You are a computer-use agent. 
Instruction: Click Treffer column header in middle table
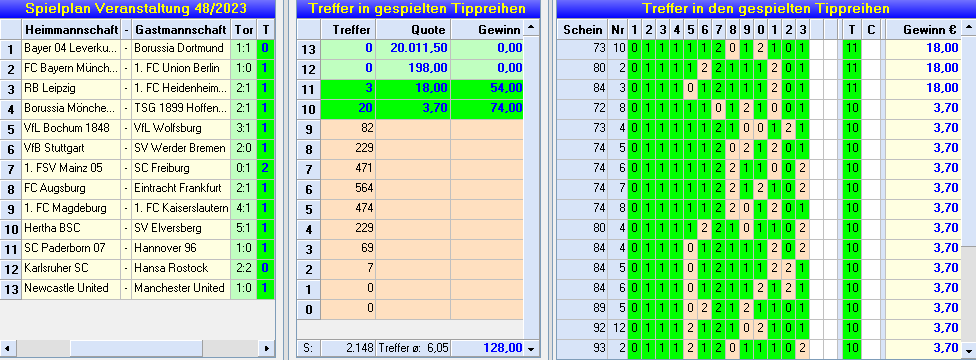(348, 29)
